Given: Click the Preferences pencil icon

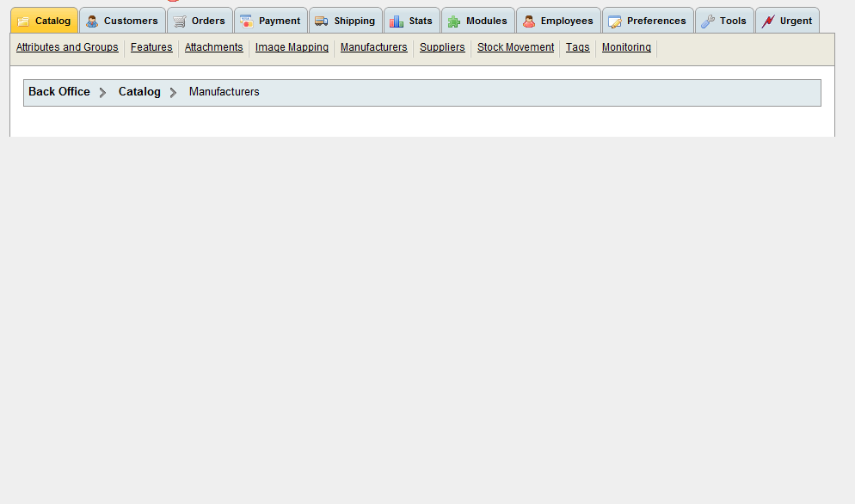Looking at the screenshot, I should tap(614, 22).
